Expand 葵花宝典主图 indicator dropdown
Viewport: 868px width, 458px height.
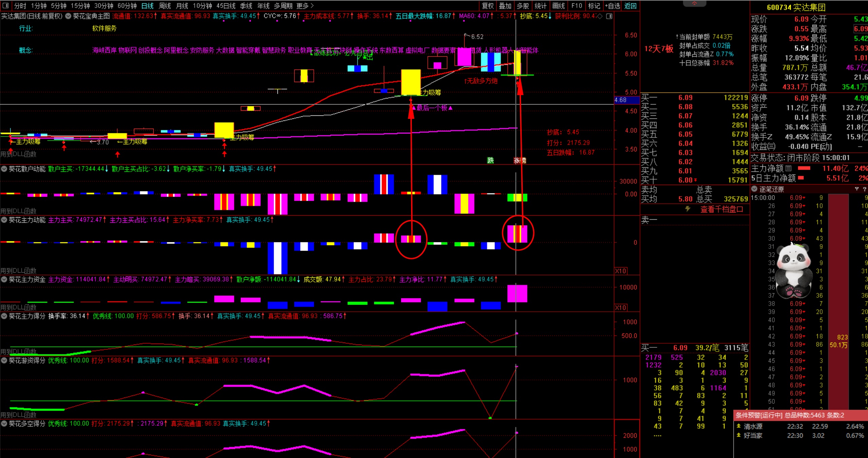pyautogui.click(x=68, y=16)
